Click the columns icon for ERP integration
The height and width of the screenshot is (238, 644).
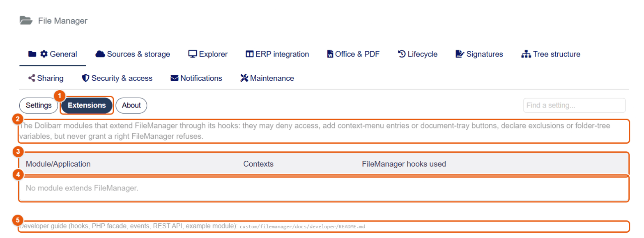coord(250,54)
